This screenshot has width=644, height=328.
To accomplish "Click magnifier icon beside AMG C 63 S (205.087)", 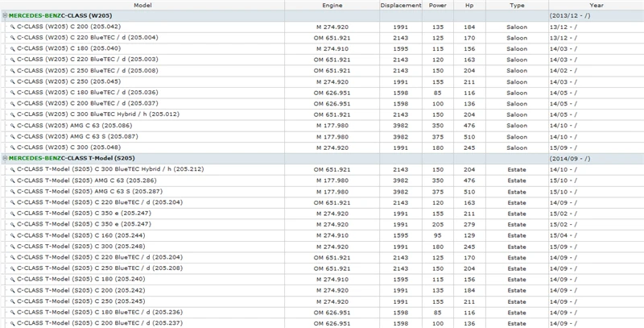I will (x=12, y=136).
